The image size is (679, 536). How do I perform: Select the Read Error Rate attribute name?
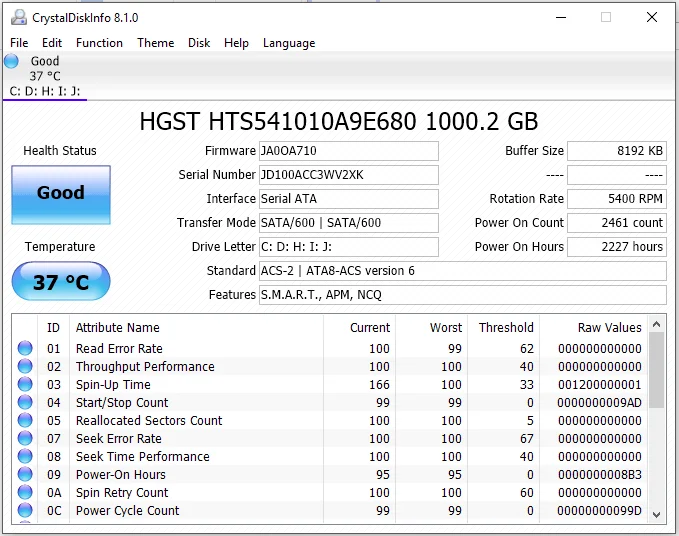pos(119,349)
